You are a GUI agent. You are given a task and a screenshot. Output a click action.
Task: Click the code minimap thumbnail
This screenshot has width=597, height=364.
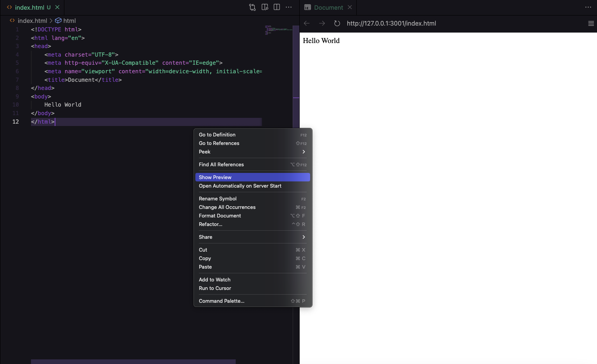coord(278,30)
